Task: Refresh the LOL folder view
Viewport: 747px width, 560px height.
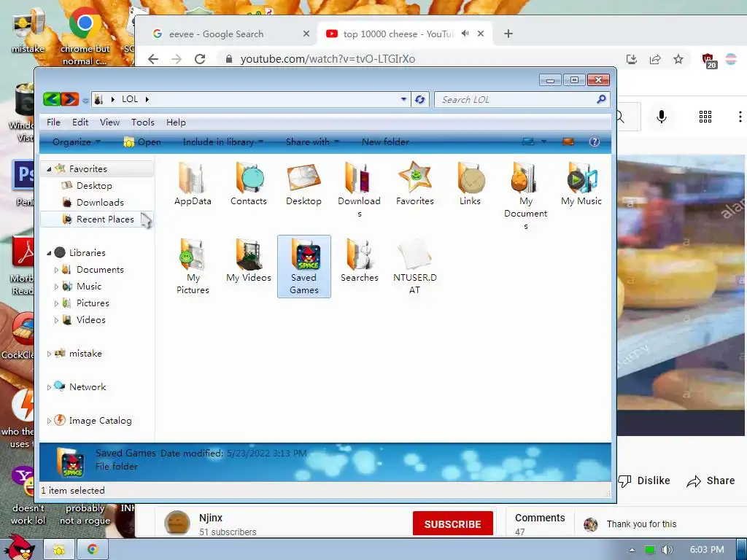Action: coord(419,99)
